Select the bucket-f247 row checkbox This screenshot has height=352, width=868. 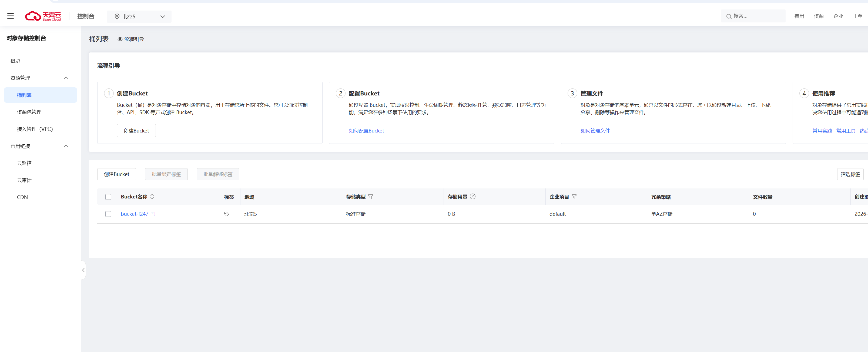[108, 214]
